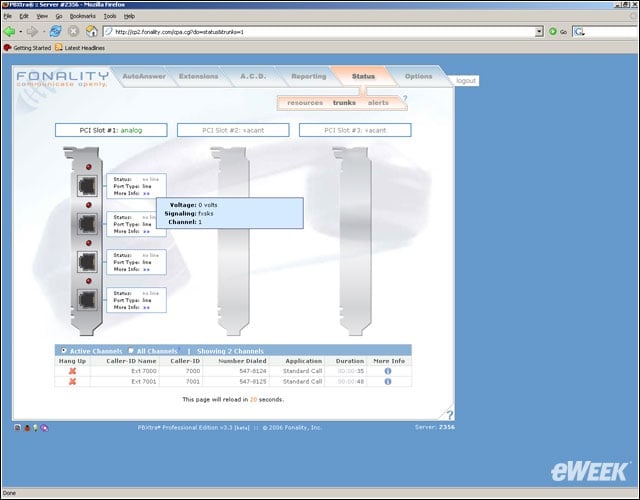Viewport: 640px width, 500px height.
Task: Open the Getting Started bookmark link
Action: pyautogui.click(x=32, y=48)
